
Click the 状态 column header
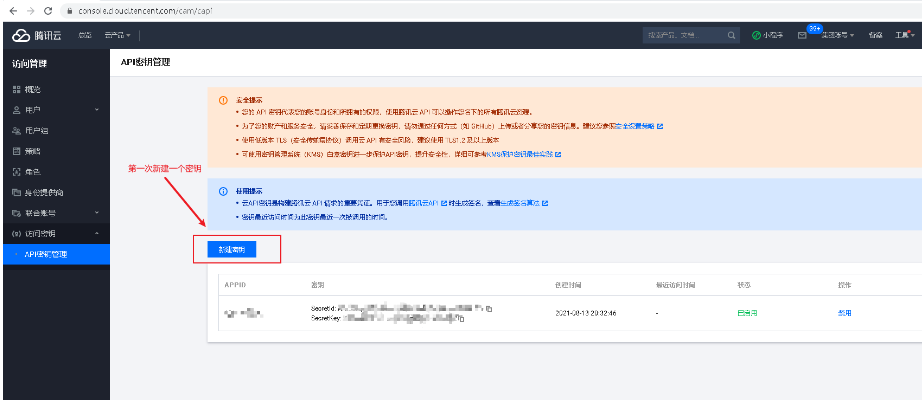[x=744, y=285]
